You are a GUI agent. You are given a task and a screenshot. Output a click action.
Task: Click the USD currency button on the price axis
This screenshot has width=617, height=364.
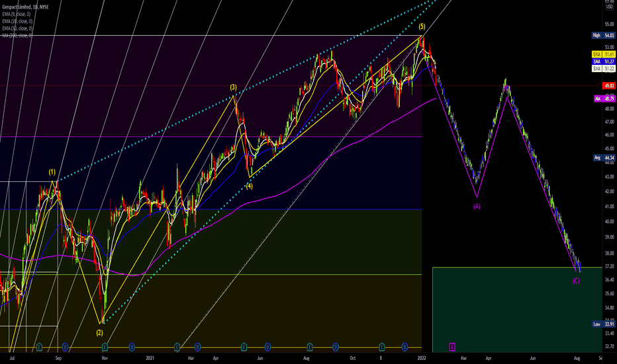609,7
